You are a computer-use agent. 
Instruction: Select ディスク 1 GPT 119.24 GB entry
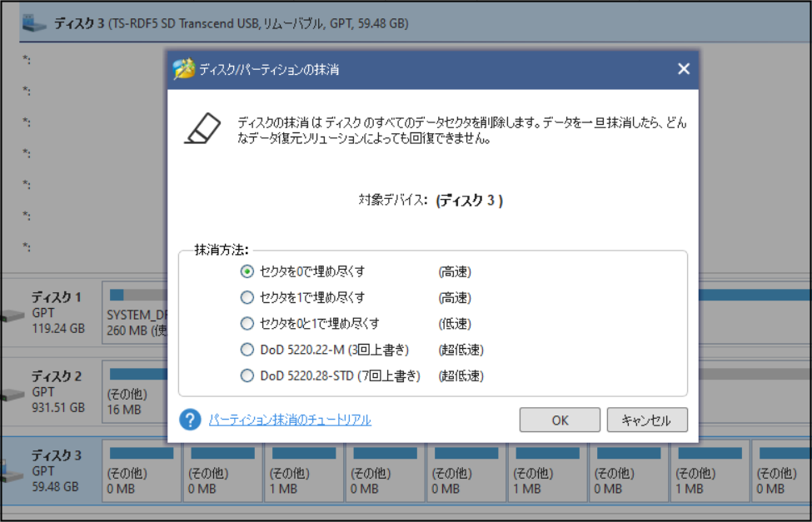pos(51,313)
